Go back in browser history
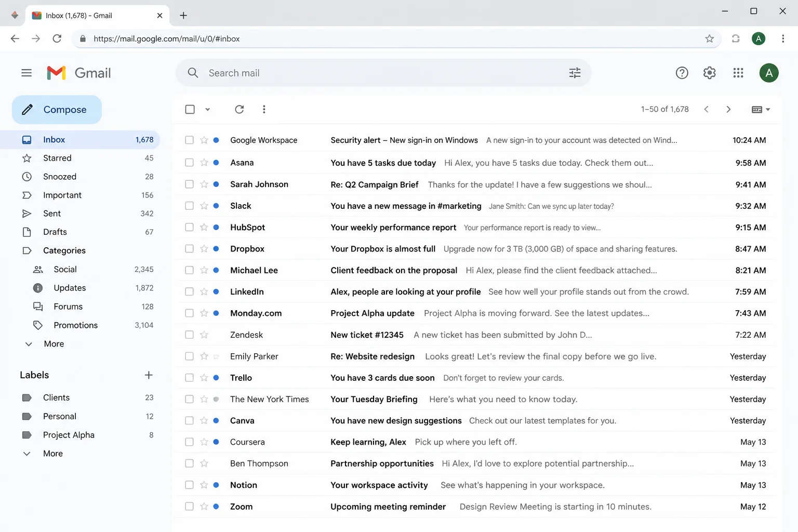 (x=15, y=38)
